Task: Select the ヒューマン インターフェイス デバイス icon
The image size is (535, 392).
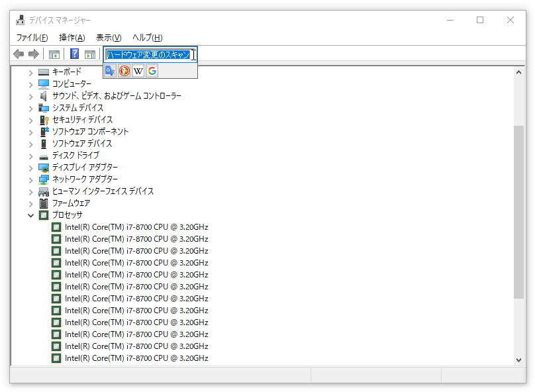Action: pyautogui.click(x=44, y=192)
